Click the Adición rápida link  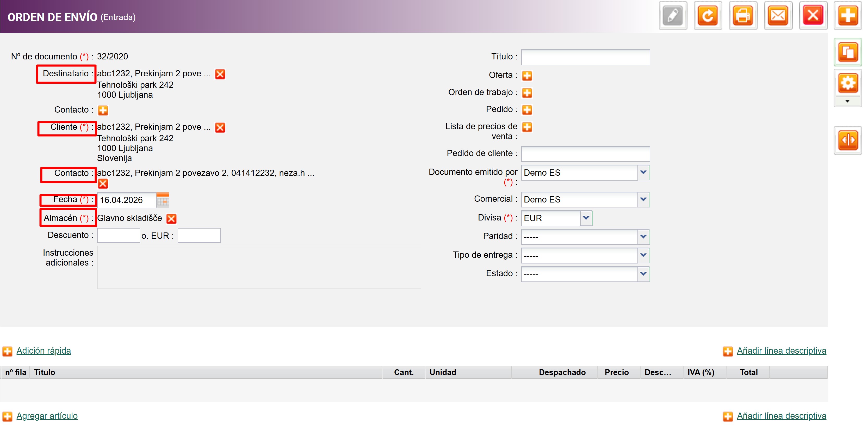pyautogui.click(x=44, y=351)
